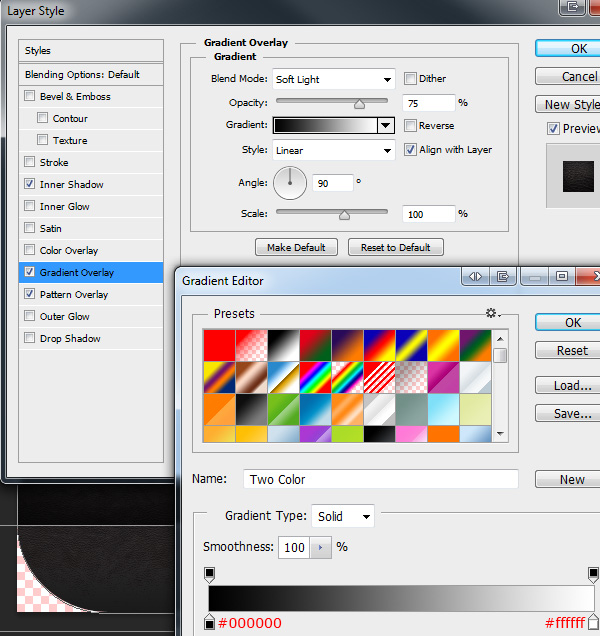Image resolution: width=600 pixels, height=636 pixels.
Task: Select Blending Options: Default
Action: [91, 75]
